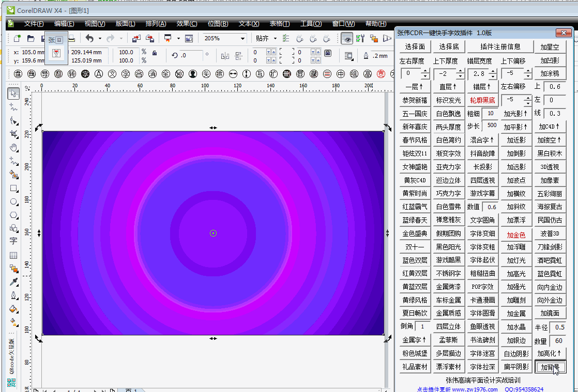The image size is (578, 392).
Task: Select the Fill bucket tool
Action: tap(13, 308)
